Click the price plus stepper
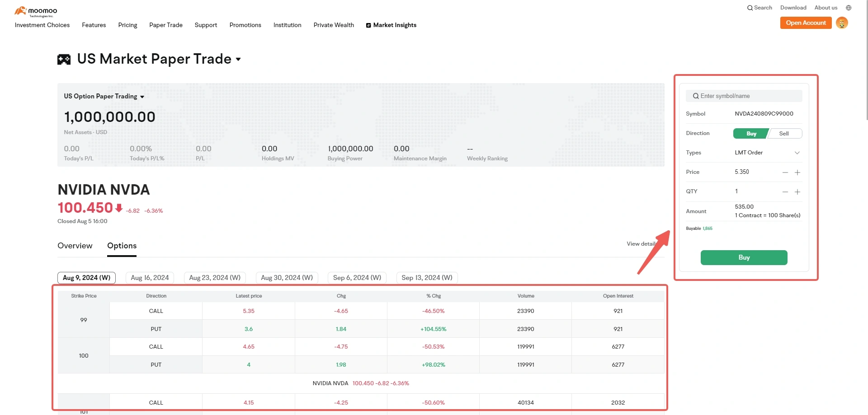Screen dimensions: 868x415 [x=797, y=173]
